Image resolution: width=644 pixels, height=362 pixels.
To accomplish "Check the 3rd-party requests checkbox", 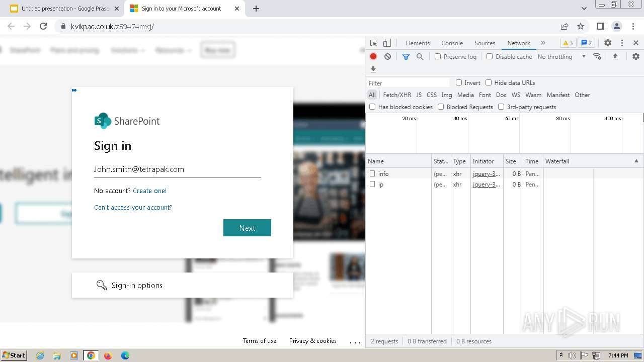I will [x=501, y=107].
